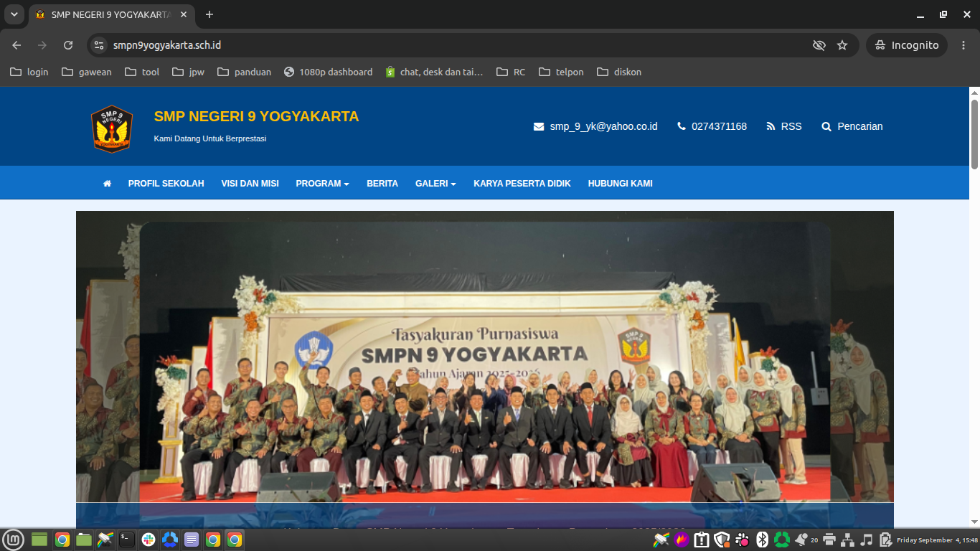Open the site information icon in address bar
The width and height of the screenshot is (980, 551).
click(x=99, y=45)
